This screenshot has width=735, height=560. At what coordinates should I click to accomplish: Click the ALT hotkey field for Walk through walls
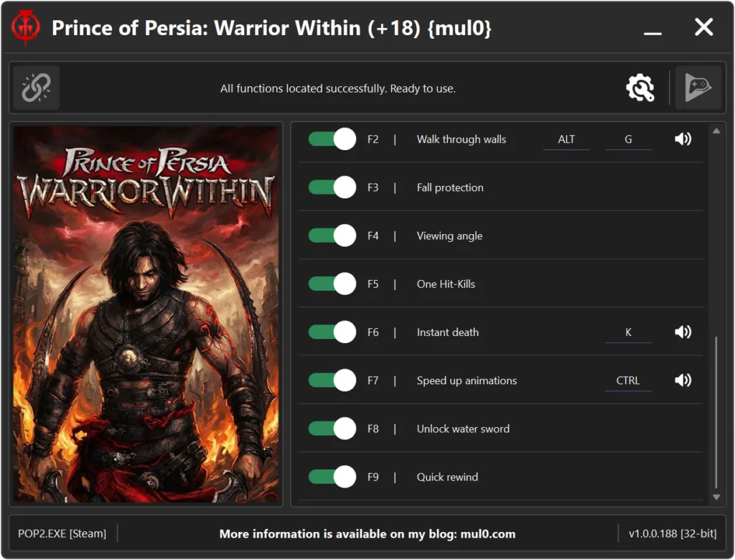[x=566, y=139]
